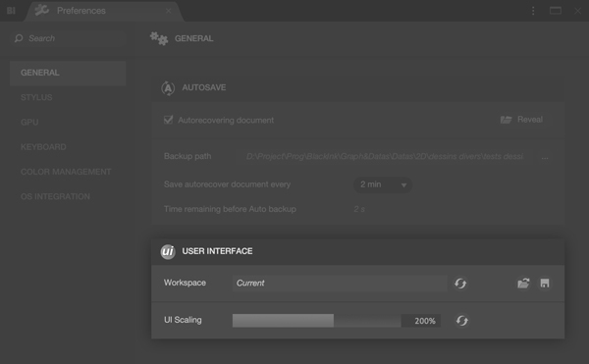Click the Preferences tab title

coord(81,11)
